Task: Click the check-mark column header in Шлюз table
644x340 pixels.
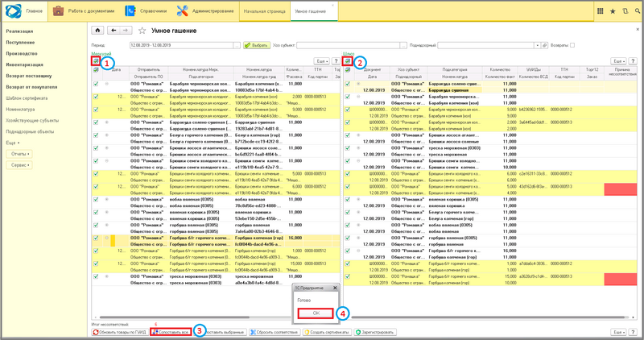Action: (348, 70)
